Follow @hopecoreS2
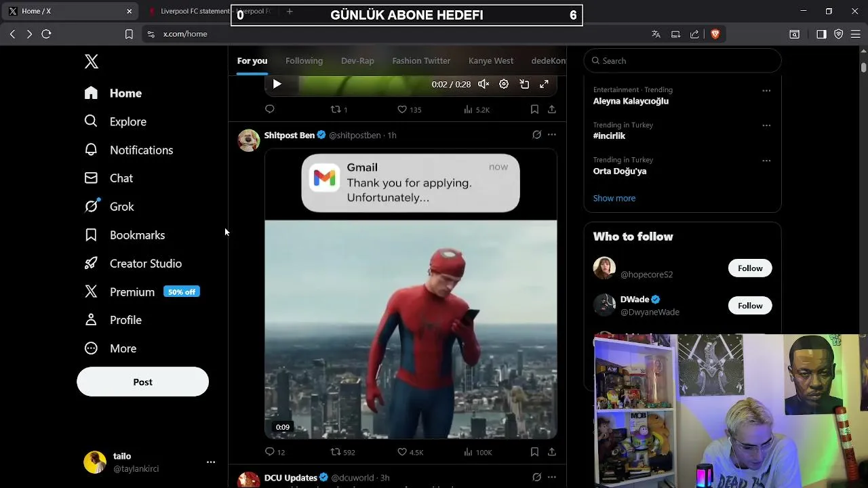868x488 pixels. [750, 268]
